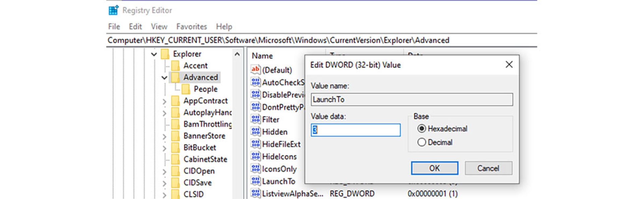Switch base to Decimal
The height and width of the screenshot is (199, 644).
(x=422, y=143)
